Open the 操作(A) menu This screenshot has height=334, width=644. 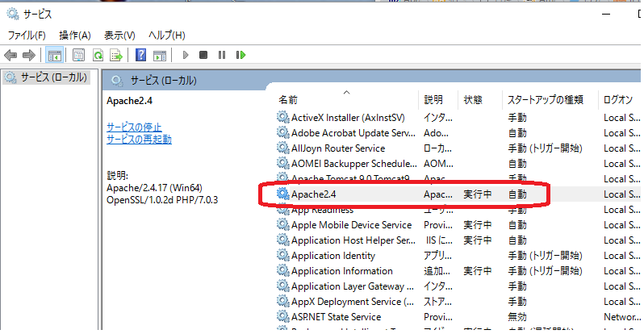(x=75, y=35)
